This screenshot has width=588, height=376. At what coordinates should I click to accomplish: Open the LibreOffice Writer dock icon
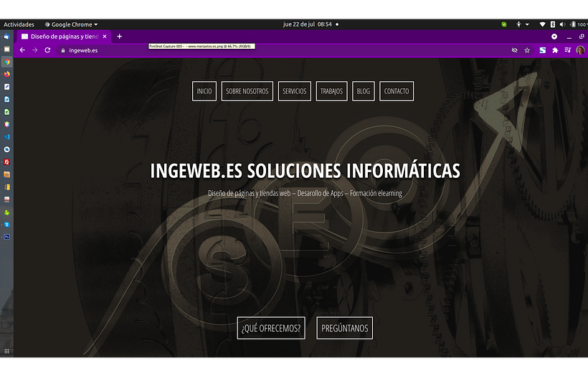click(6, 100)
